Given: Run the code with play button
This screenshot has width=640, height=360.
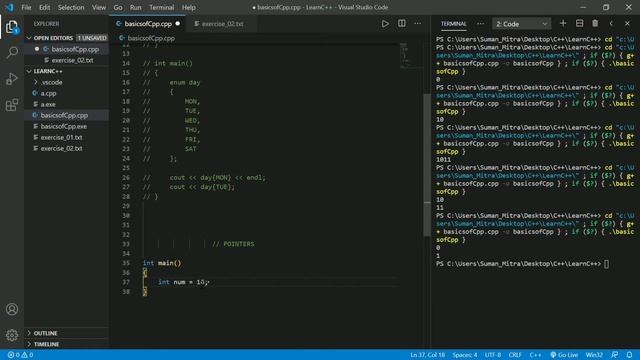Looking at the screenshot, I should pyautogui.click(x=385, y=24).
